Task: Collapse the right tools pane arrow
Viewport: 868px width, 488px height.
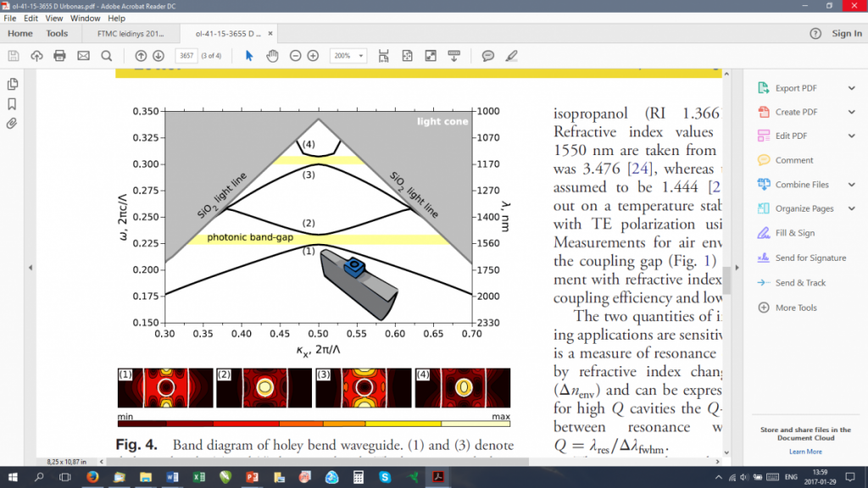Action: [737, 268]
